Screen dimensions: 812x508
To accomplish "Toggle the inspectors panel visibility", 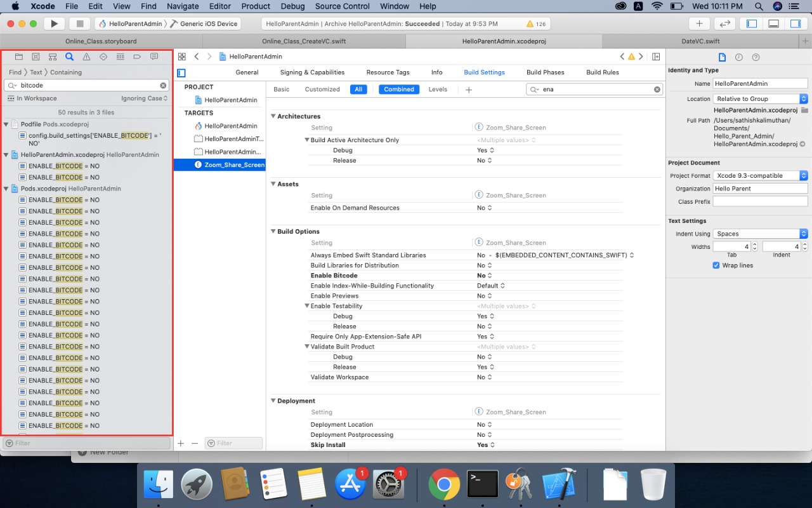I will tap(795, 23).
